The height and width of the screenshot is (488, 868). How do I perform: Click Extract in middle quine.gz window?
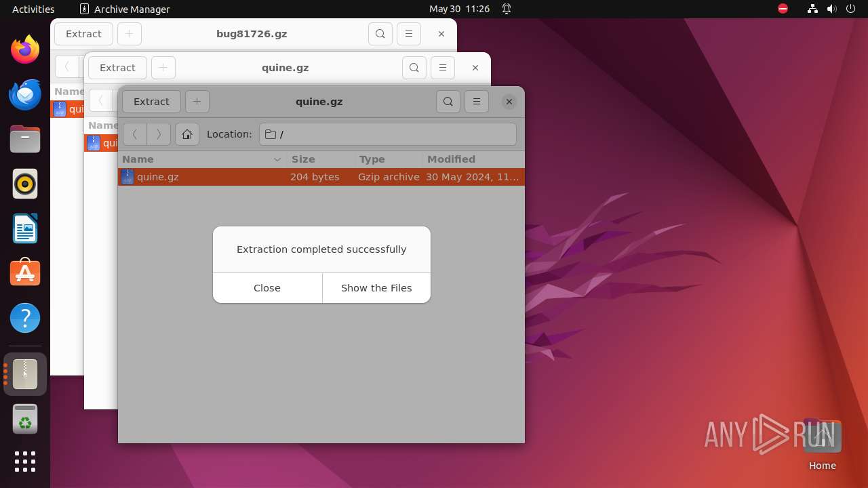[x=117, y=68]
